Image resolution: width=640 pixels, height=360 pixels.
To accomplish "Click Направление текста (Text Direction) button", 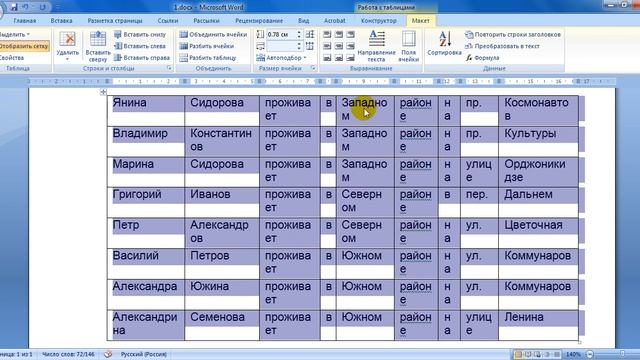I will pyautogui.click(x=376, y=46).
